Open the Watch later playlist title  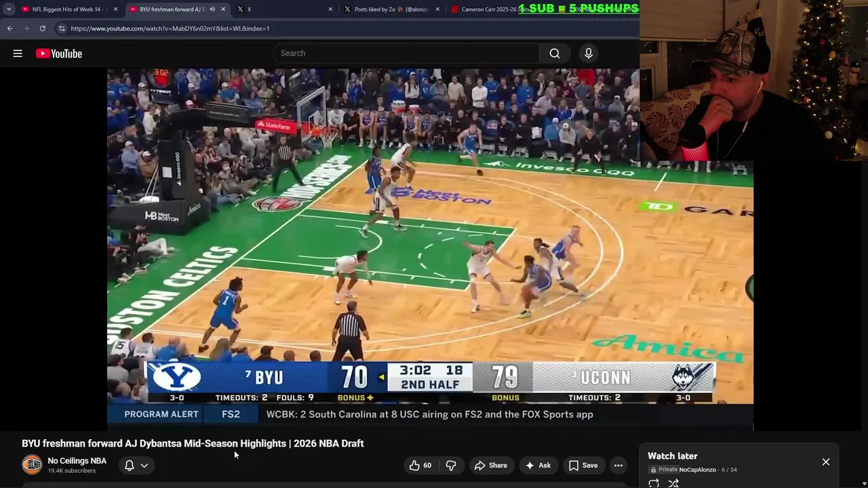pos(673,456)
